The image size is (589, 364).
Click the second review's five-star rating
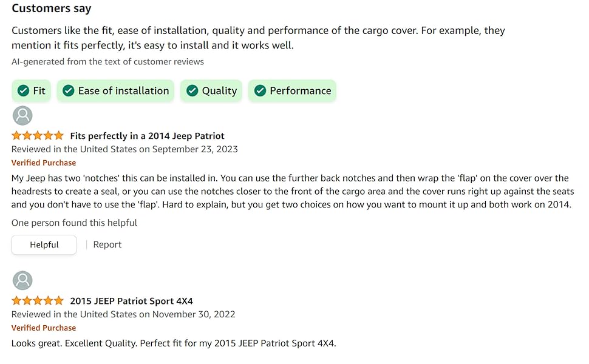(38, 300)
